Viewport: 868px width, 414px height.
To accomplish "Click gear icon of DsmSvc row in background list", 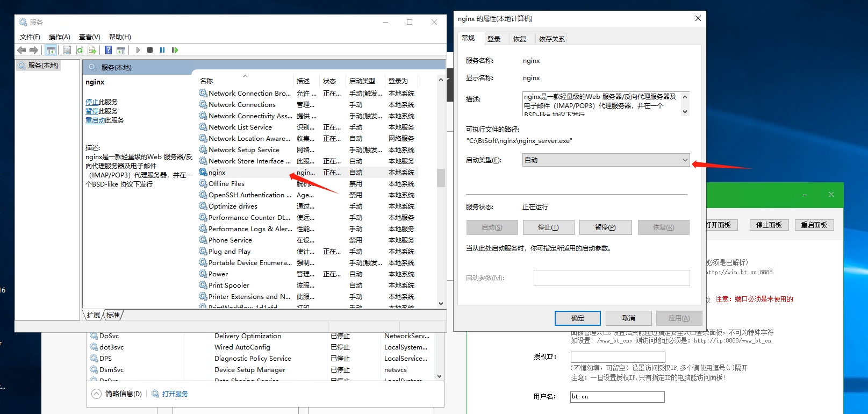I will tap(94, 369).
